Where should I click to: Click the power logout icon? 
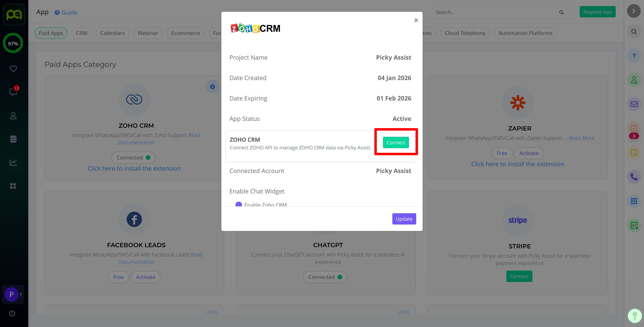pyautogui.click(x=12, y=313)
